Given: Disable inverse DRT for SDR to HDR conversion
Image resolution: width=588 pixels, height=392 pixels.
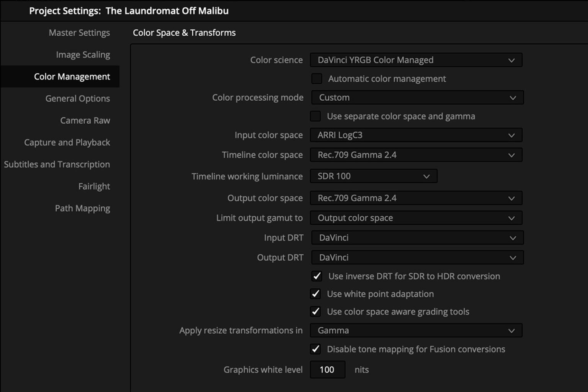Looking at the screenshot, I should click(x=315, y=276).
